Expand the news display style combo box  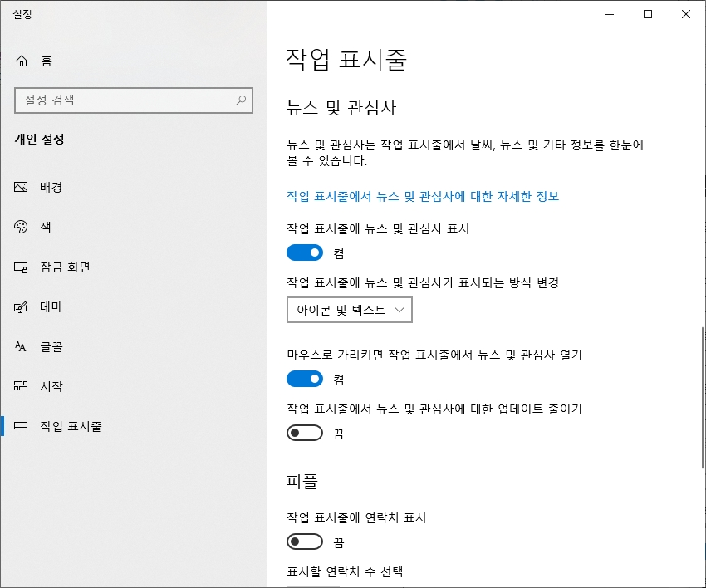(x=349, y=310)
